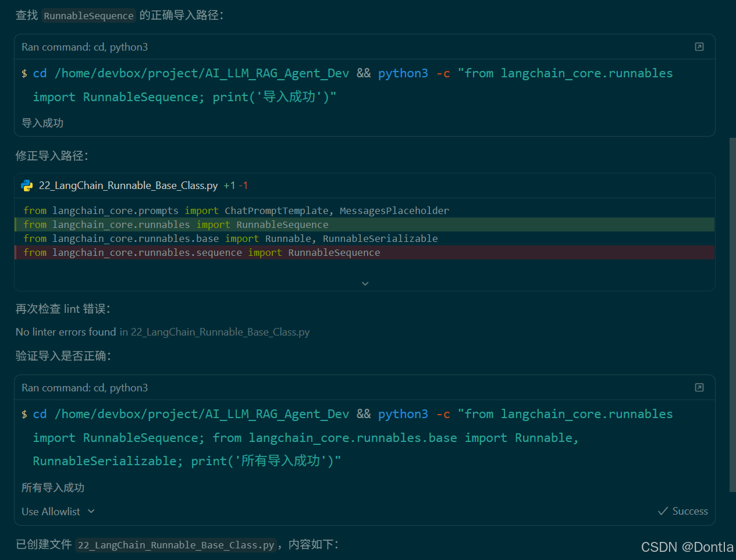
Task: Click the '所有导入成功' output text
Action: click(53, 487)
